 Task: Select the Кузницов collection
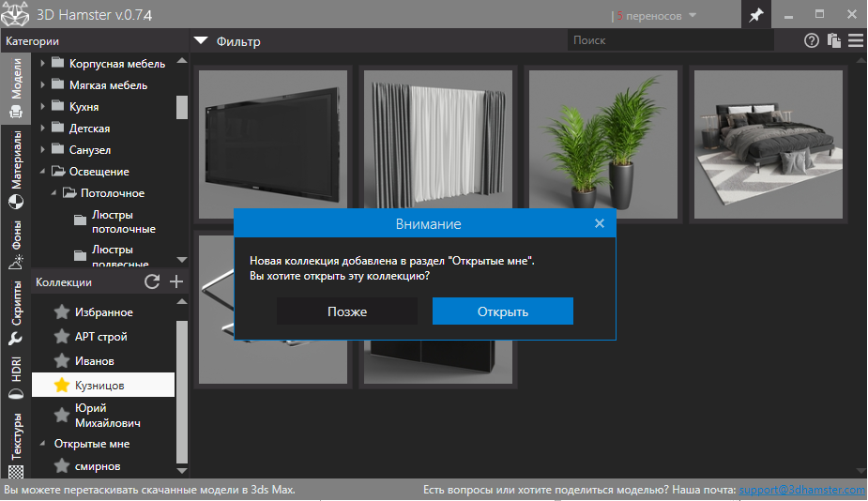point(103,385)
